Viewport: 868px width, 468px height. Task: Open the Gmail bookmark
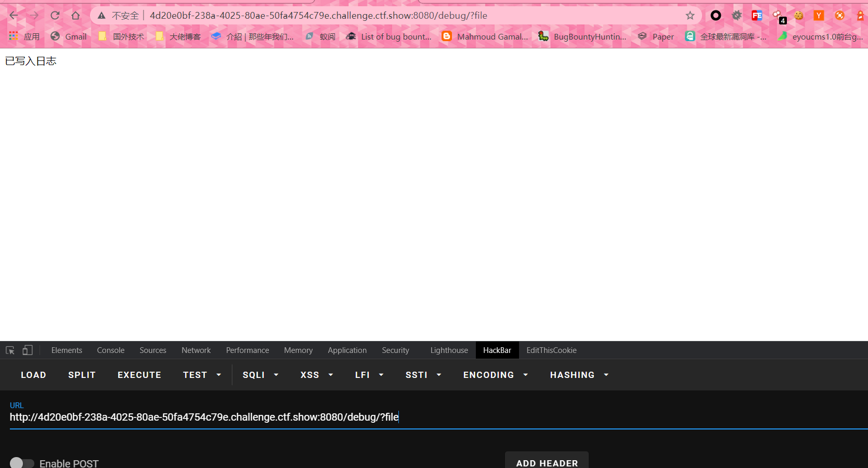pos(69,36)
